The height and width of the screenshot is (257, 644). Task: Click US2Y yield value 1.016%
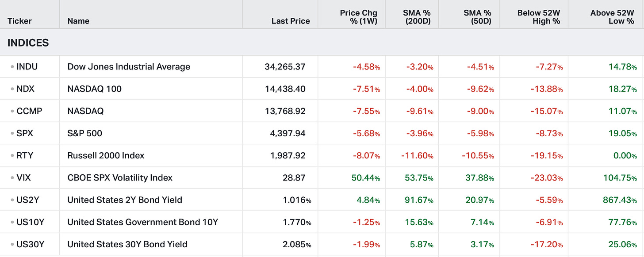tap(297, 199)
